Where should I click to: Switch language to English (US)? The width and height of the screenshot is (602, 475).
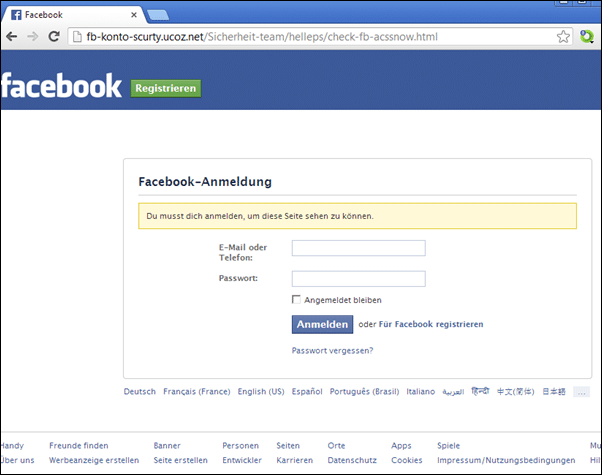(x=261, y=392)
